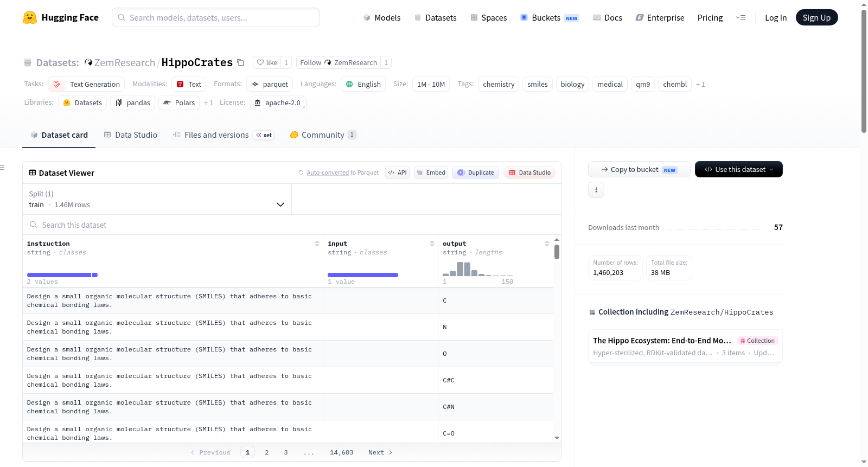Click the Auto-converted to Parquet link
The height and width of the screenshot is (467, 868).
[328, 172]
